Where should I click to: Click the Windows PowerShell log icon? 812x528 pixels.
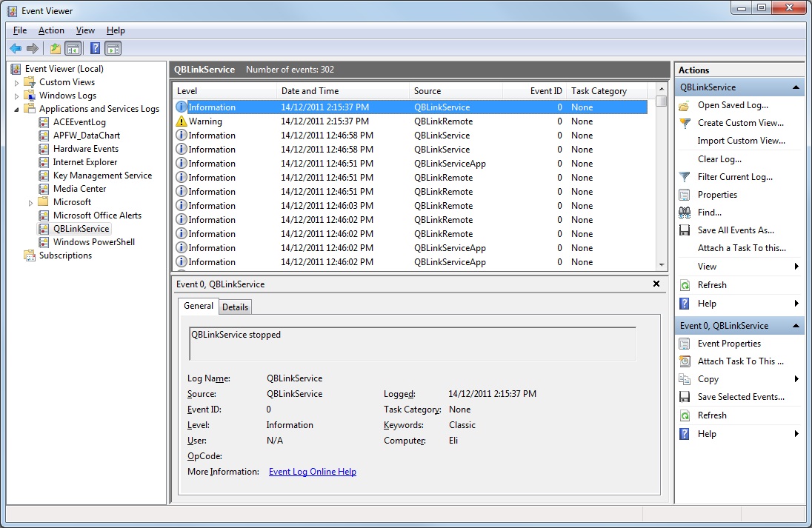coord(44,242)
